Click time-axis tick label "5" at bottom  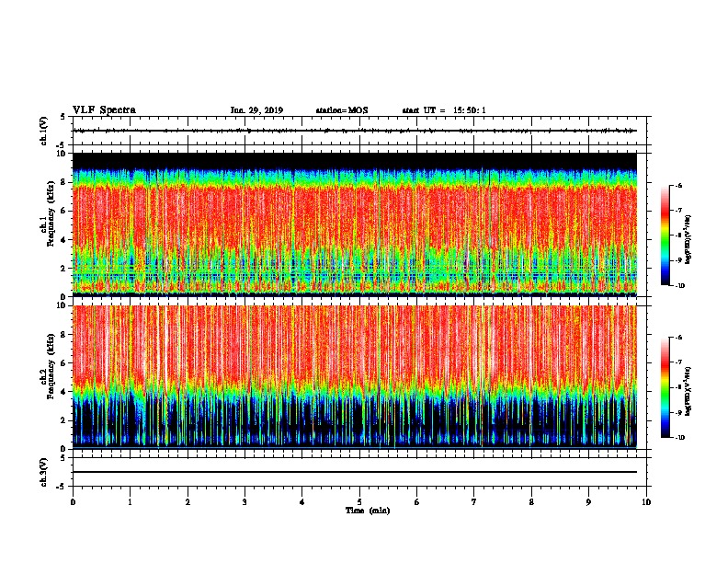click(359, 501)
